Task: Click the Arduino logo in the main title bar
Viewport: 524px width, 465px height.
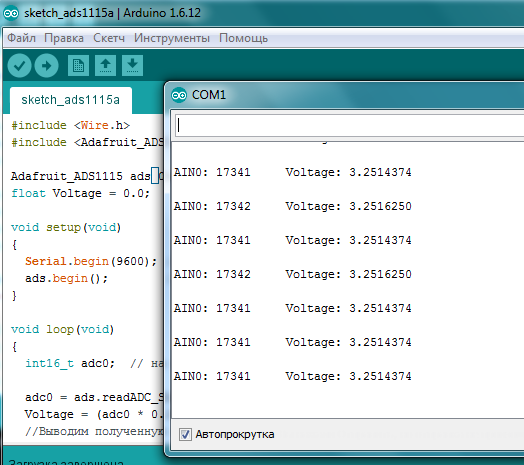Action: click(11, 13)
